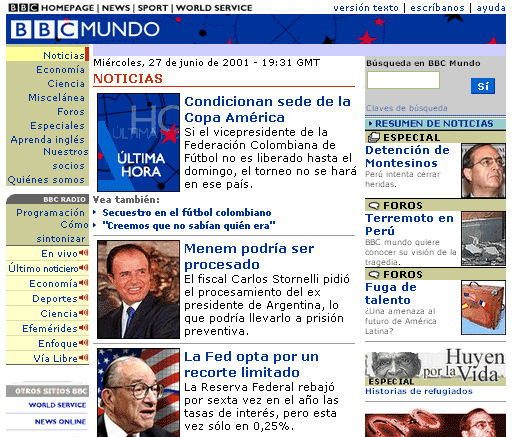Click the escríbanos link

pyautogui.click(x=437, y=7)
